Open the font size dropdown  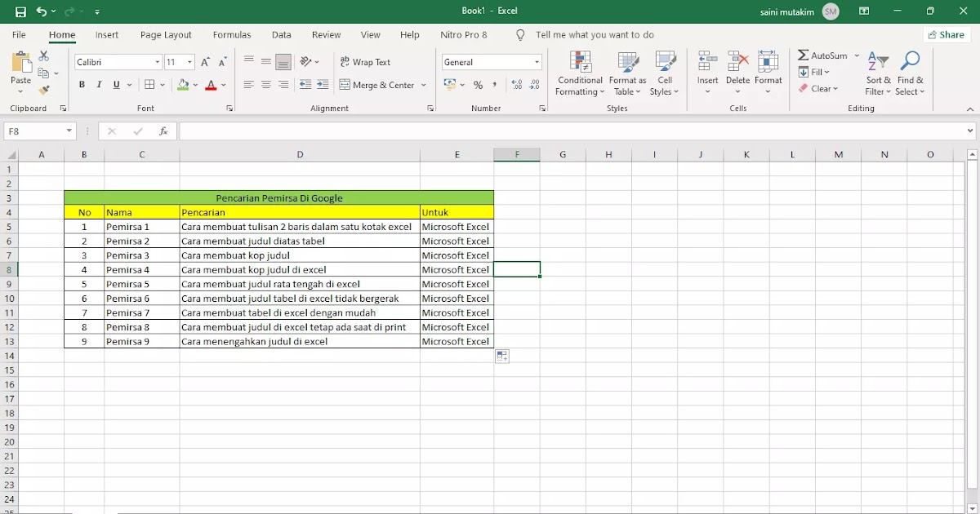[x=190, y=62]
